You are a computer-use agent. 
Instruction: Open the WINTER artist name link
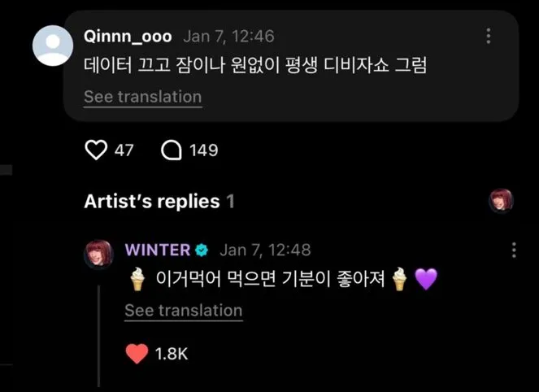(x=158, y=250)
